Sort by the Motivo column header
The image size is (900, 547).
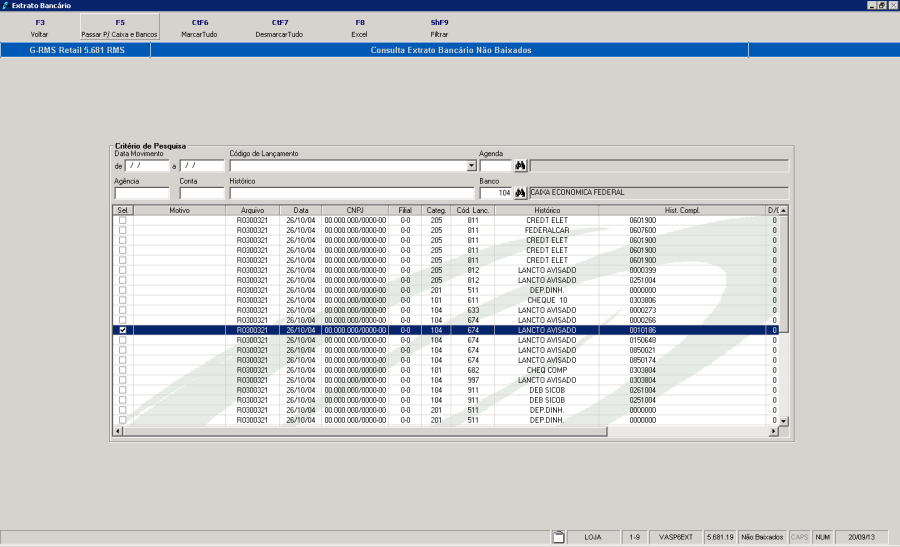point(179,211)
